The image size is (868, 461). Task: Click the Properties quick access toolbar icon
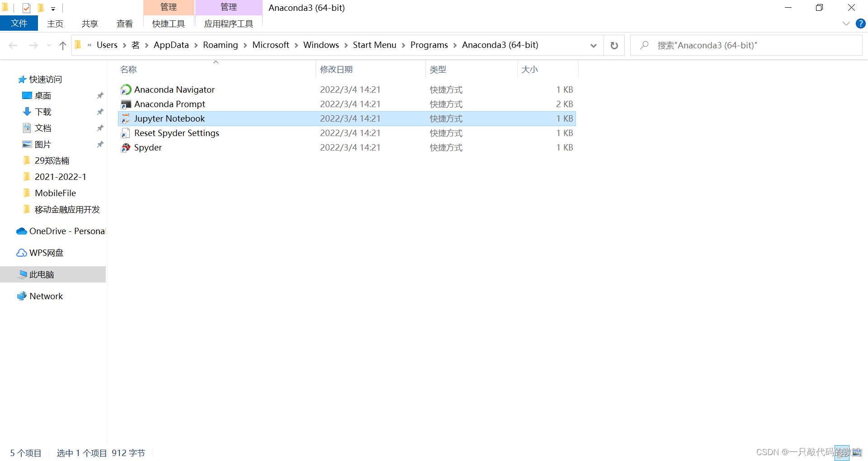click(26, 8)
